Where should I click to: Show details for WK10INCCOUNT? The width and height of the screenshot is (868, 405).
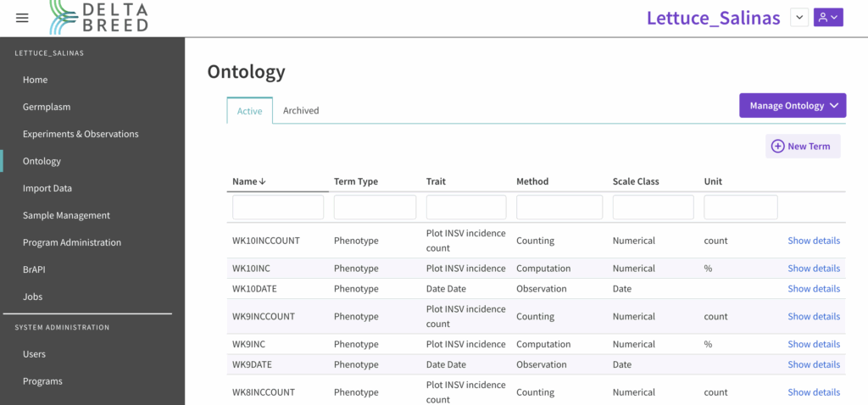(813, 241)
